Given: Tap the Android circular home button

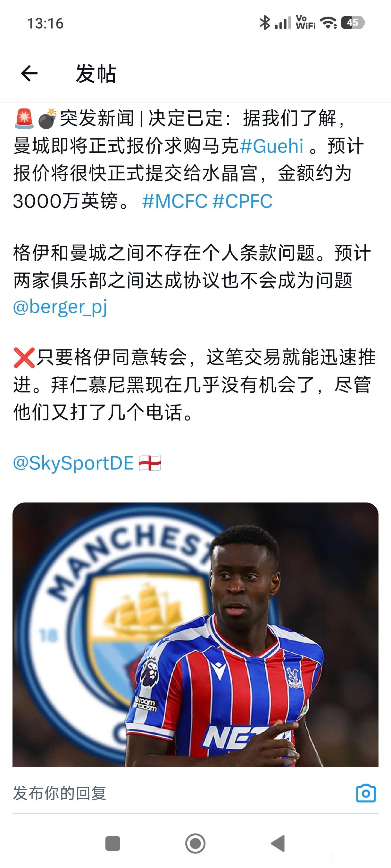Looking at the screenshot, I should 195,843.
